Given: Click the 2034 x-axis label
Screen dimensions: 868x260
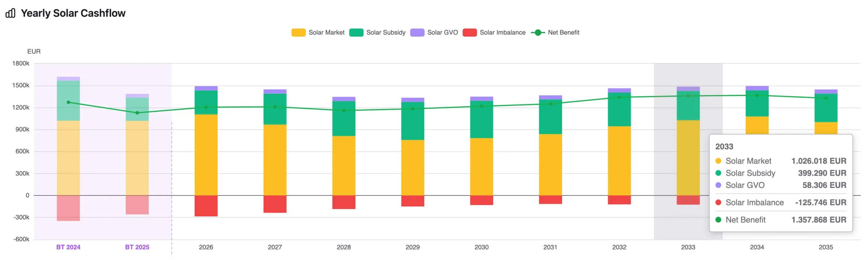Looking at the screenshot, I should click(757, 247).
